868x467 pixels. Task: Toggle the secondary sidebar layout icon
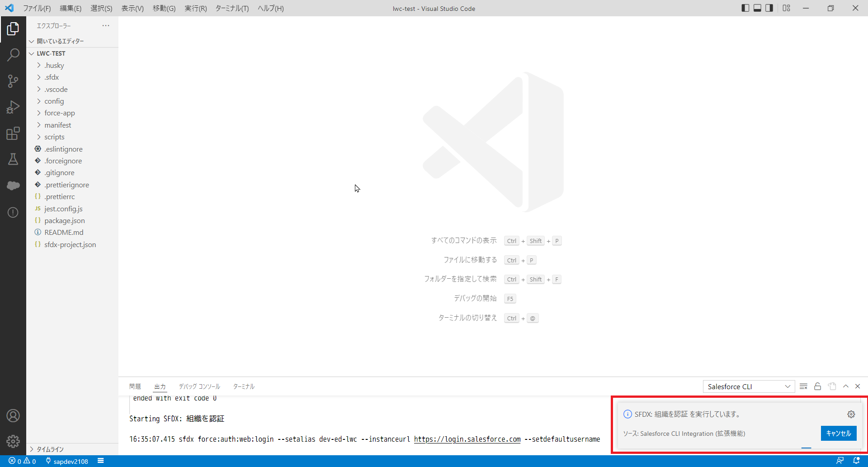(769, 8)
